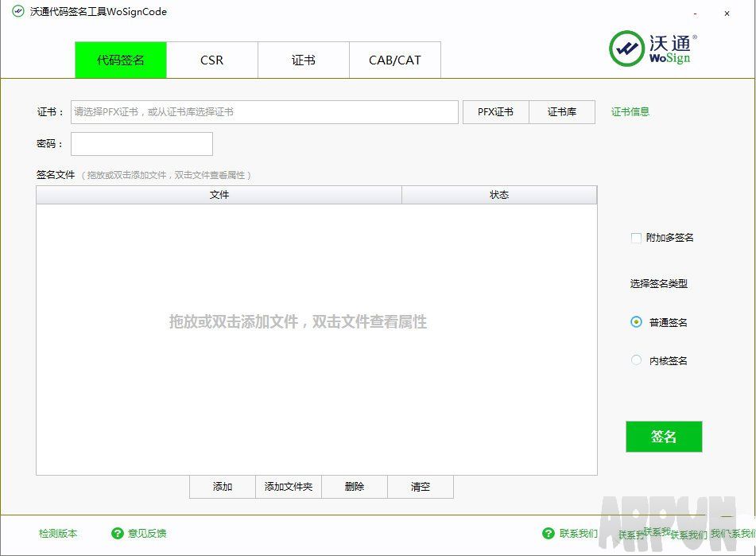The image size is (756, 556).
Task: Click the WoSign logo
Action: (653, 49)
